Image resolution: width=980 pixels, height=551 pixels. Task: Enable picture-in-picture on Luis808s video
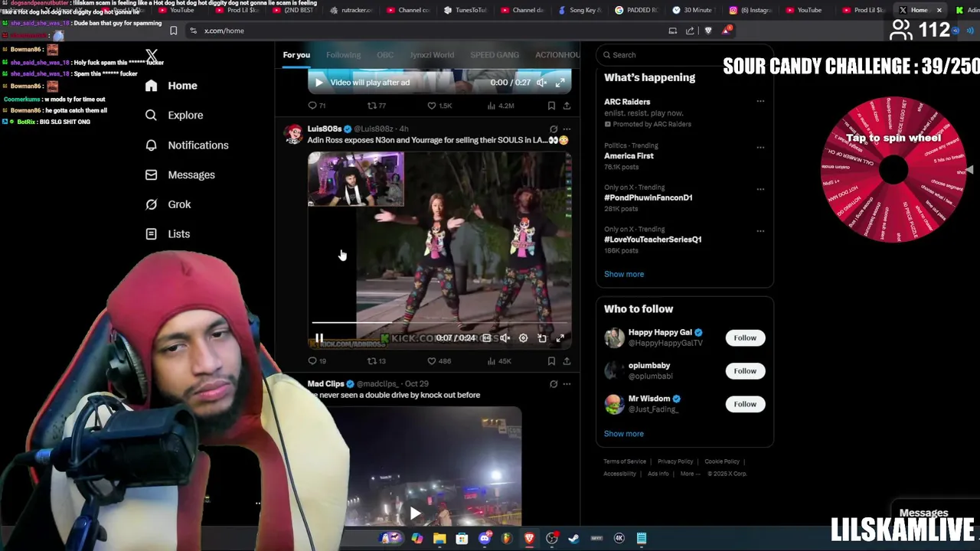pos(542,338)
